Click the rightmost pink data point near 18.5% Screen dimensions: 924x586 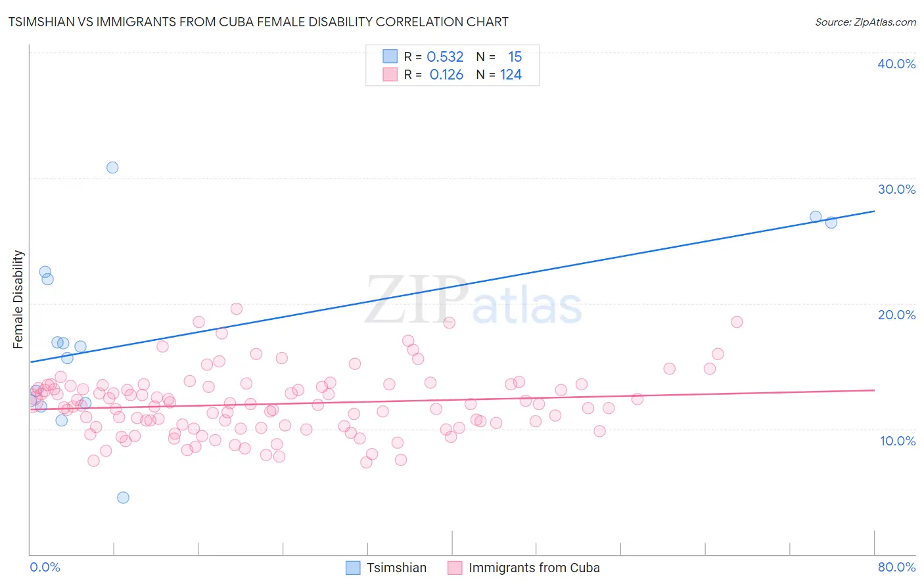tap(737, 322)
